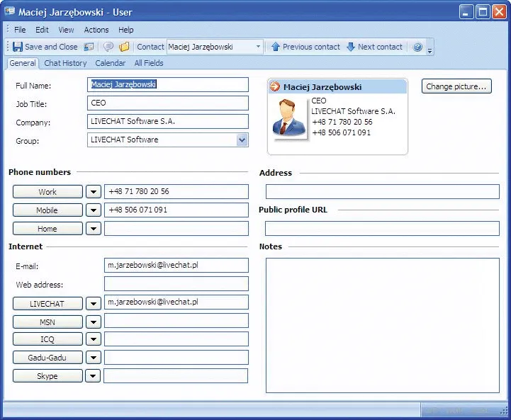Open the dropdown arrow beside Skype
The width and height of the screenshot is (511, 420).
(93, 376)
